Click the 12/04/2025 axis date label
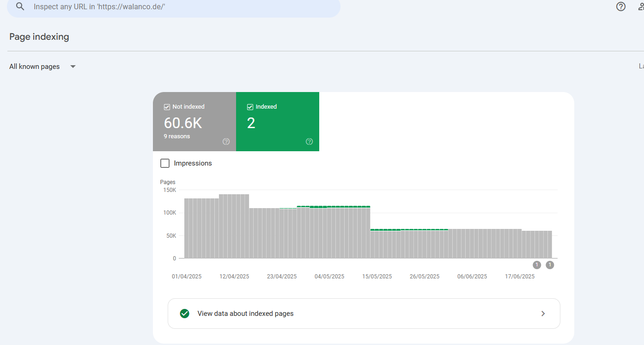This screenshot has width=644, height=345. click(x=234, y=277)
